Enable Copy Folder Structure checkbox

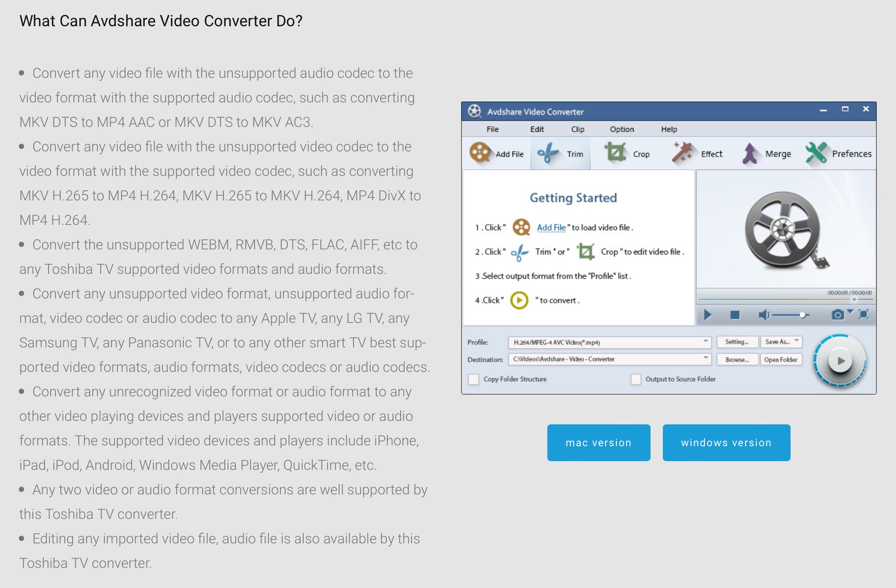pos(473,379)
